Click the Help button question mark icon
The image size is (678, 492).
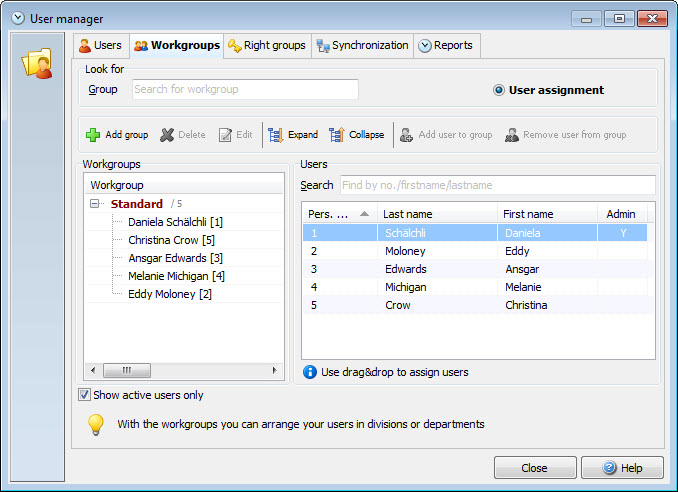pos(610,467)
